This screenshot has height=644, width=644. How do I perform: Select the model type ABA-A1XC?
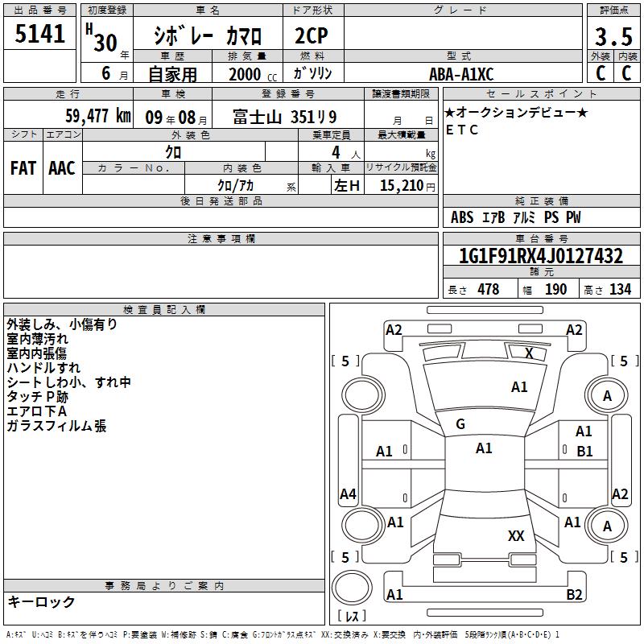pos(461,74)
